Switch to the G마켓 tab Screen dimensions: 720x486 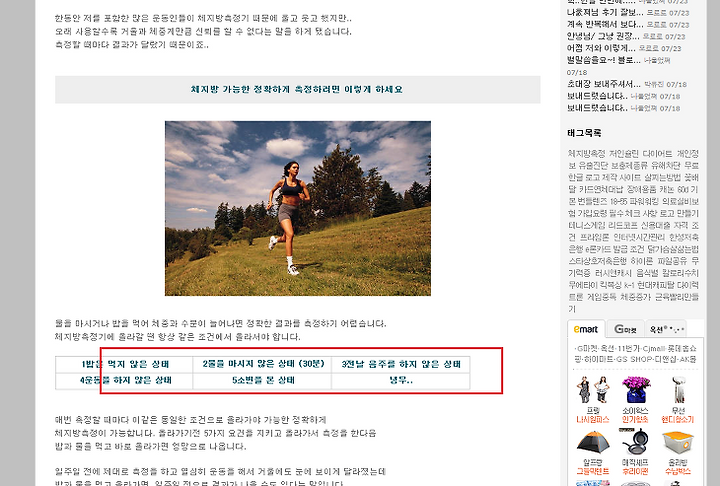click(x=625, y=329)
